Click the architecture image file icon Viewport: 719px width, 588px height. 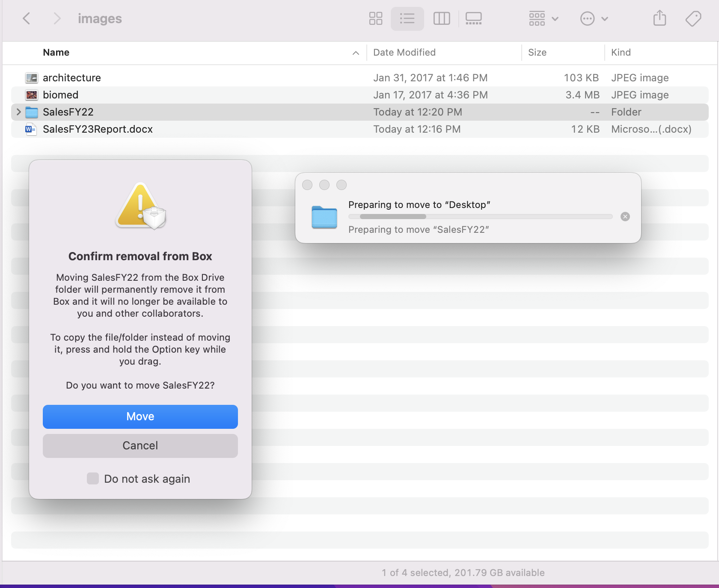32,77
